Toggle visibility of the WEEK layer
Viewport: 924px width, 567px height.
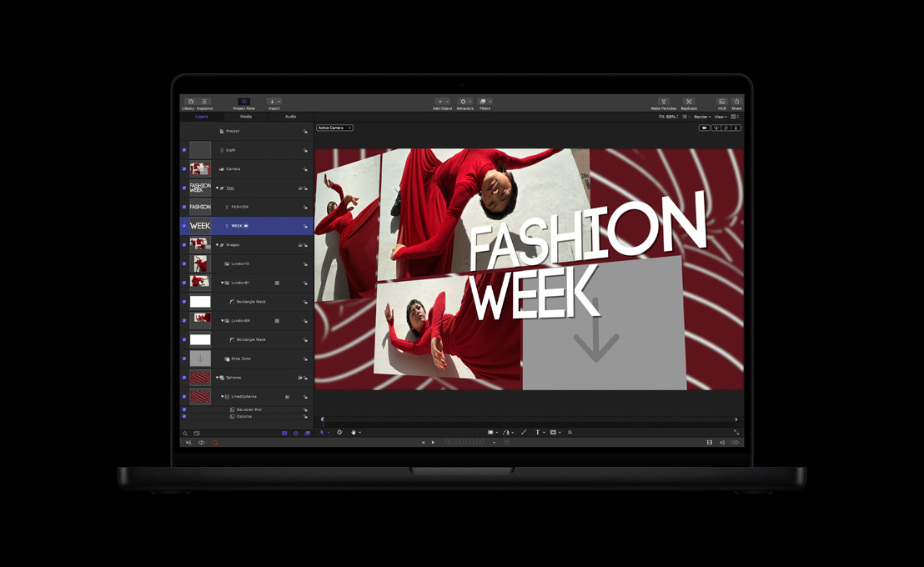coord(184,226)
